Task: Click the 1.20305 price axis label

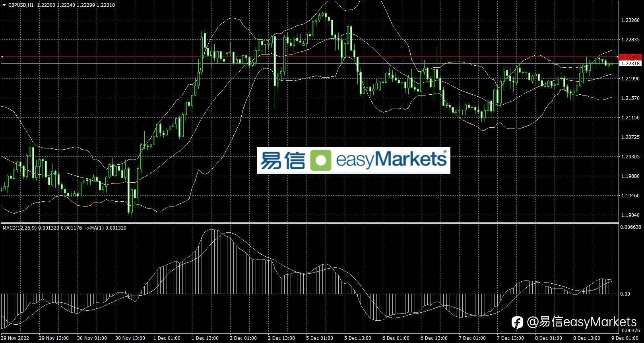Action: (x=630, y=157)
